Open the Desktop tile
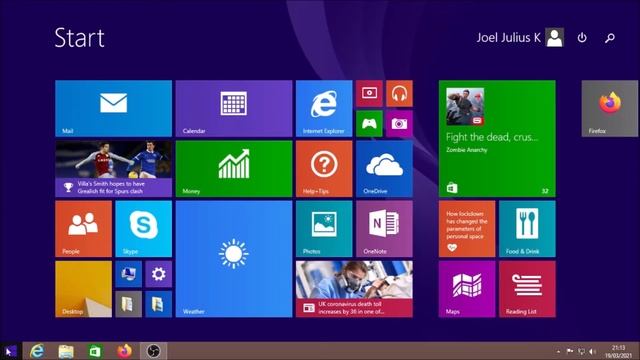This screenshot has height=360, width=640. pos(83,289)
